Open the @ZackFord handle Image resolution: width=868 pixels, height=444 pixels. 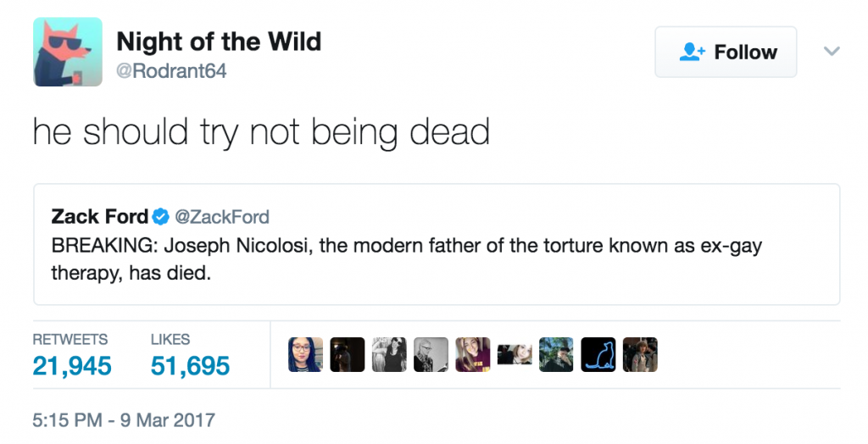click(222, 217)
